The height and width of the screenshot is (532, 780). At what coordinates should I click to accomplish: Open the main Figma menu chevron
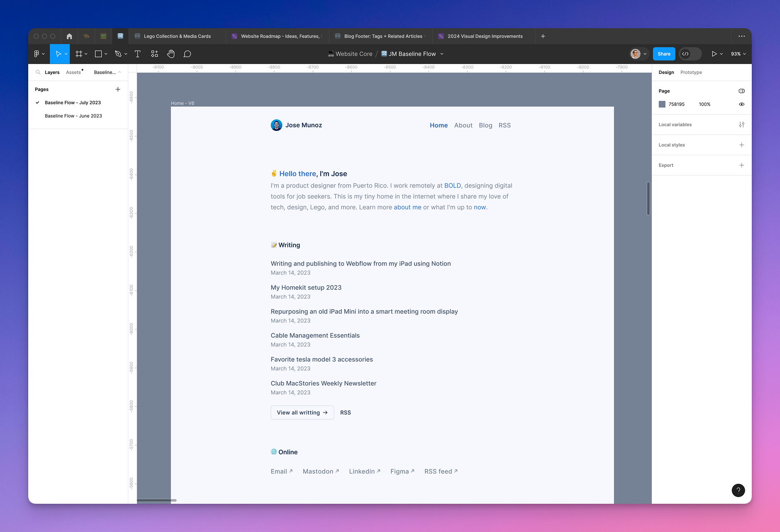click(43, 54)
